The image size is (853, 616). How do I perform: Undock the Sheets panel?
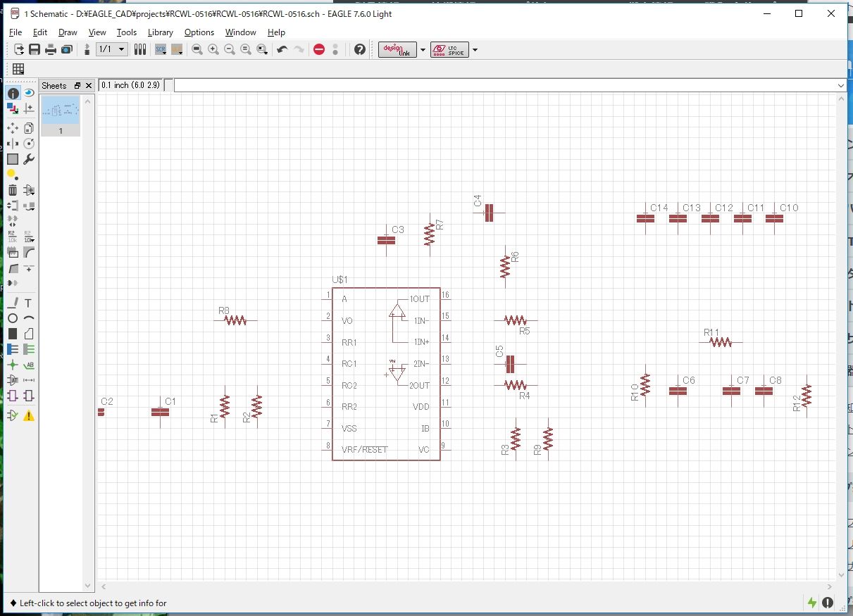click(x=77, y=85)
